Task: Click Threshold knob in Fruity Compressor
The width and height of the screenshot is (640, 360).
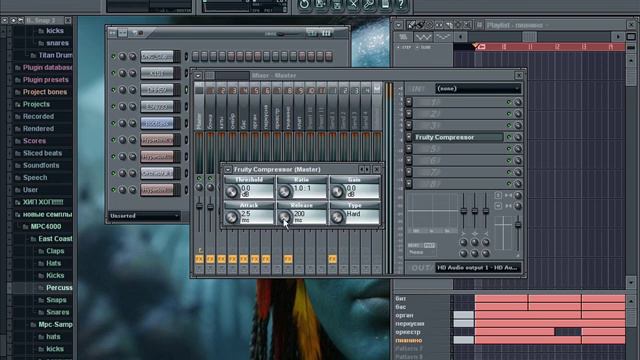Action: (x=231, y=191)
